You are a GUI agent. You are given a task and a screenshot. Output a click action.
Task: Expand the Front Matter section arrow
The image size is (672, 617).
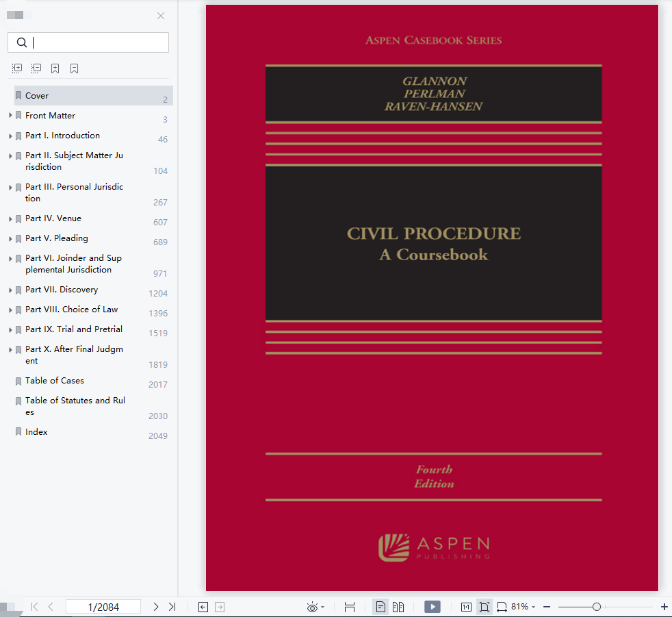click(10, 115)
